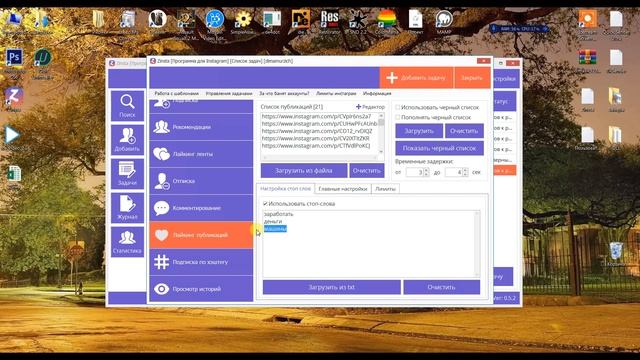Open the yellow gear desktop shortcut
The height and width of the screenshot is (360, 640).
[243, 19]
